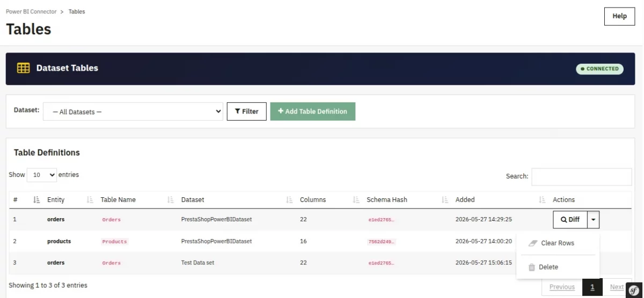Click the products entity cell
The image size is (644, 298).
click(x=59, y=241)
